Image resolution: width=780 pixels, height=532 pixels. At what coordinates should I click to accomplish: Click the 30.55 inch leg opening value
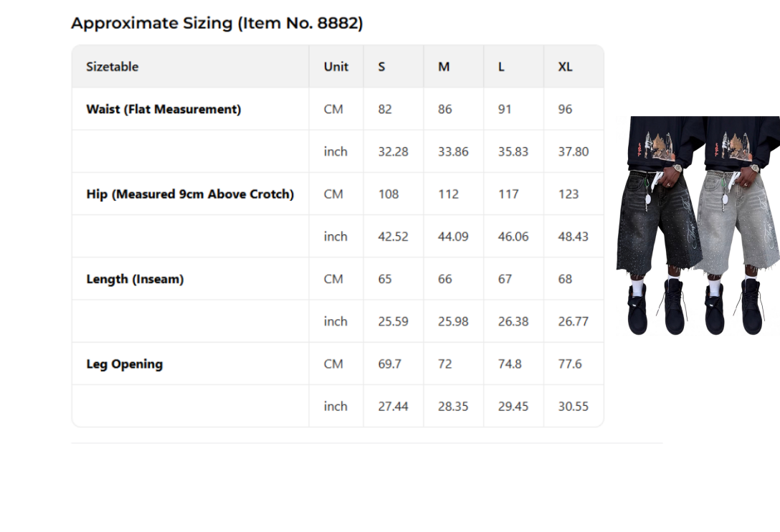click(573, 406)
